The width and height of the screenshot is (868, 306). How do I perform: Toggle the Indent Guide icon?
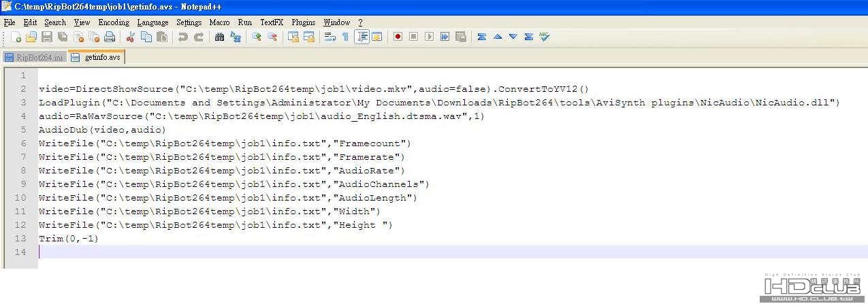[361, 37]
